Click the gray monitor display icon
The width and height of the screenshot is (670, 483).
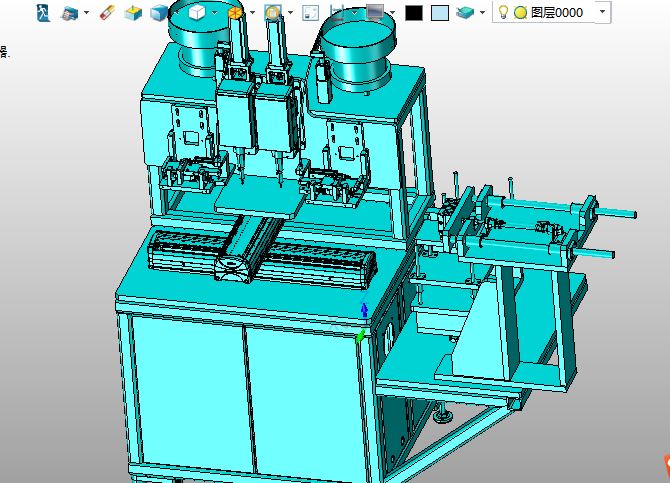pos(375,12)
